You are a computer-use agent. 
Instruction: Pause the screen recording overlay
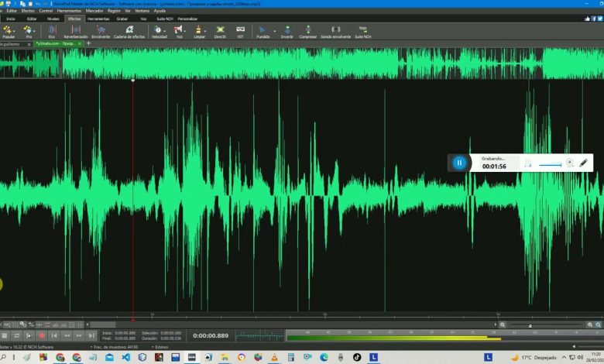pyautogui.click(x=459, y=163)
